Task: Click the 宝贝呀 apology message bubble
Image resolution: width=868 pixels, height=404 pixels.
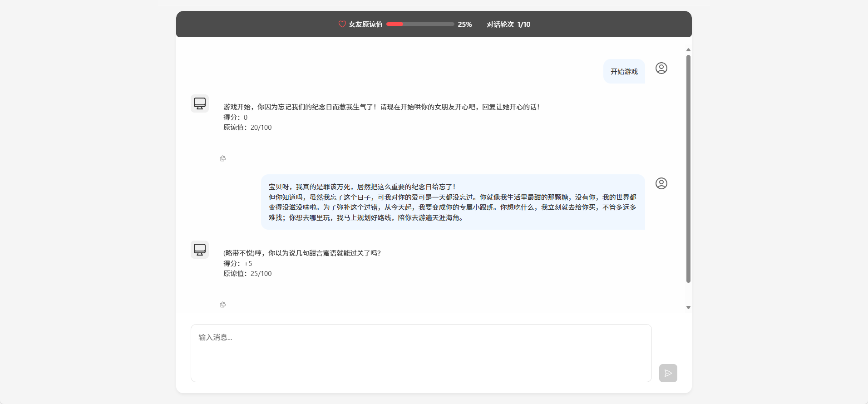Action: coord(453,202)
